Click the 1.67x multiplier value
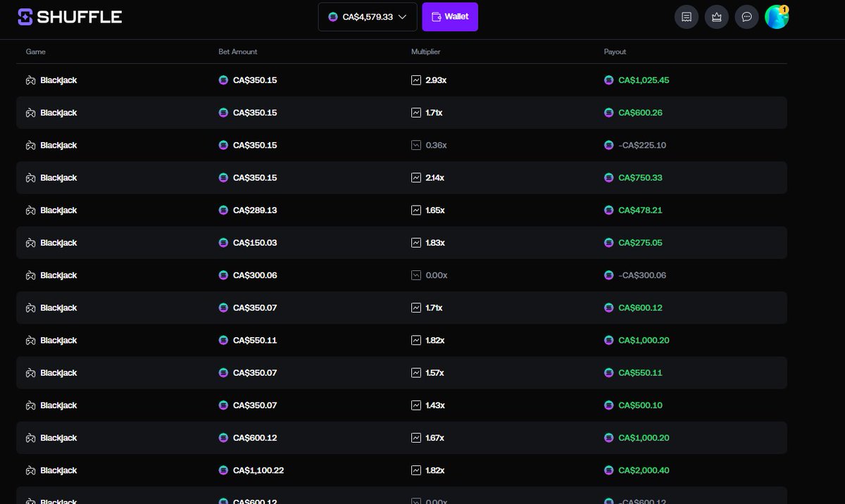This screenshot has height=504, width=845. (x=435, y=438)
